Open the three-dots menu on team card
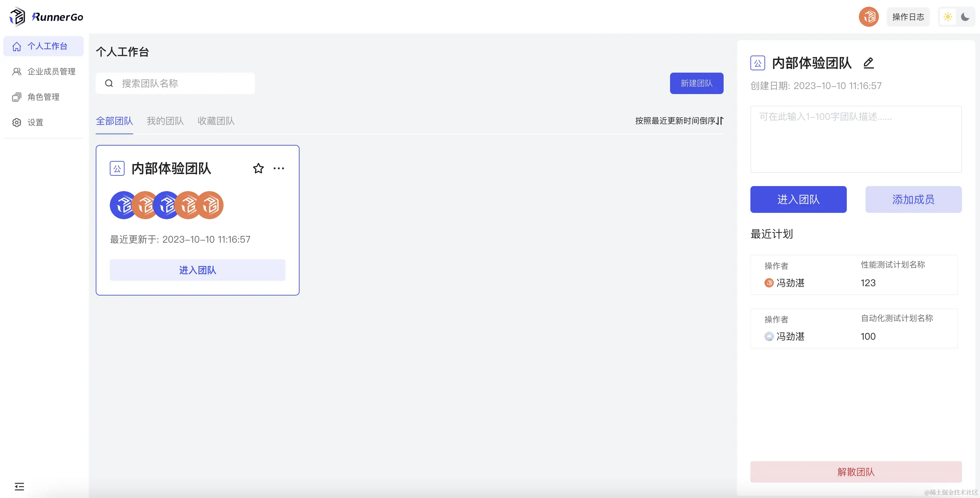 [x=278, y=168]
